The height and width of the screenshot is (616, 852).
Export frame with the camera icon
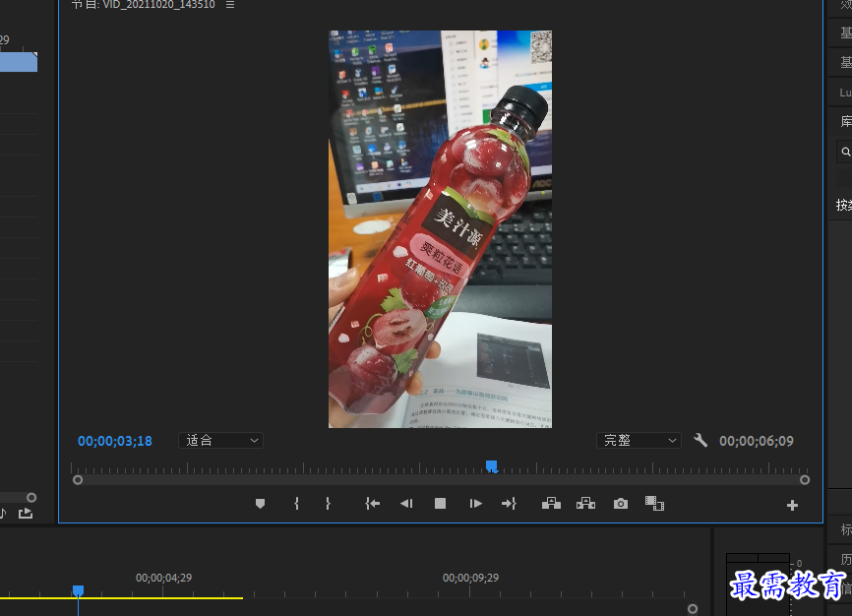[x=621, y=504]
